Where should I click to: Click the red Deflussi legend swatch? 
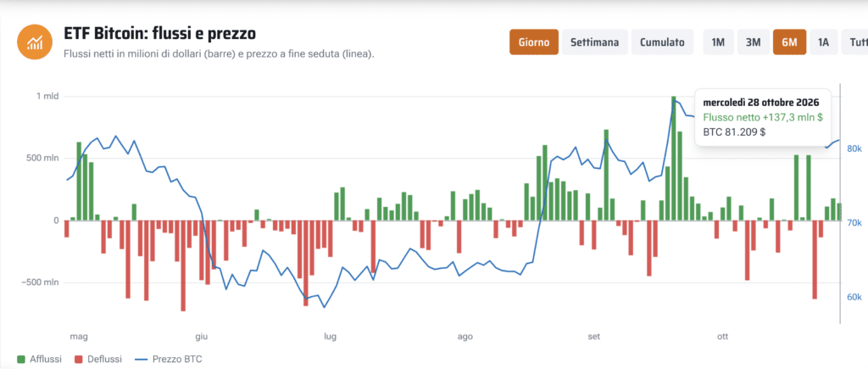coord(77,359)
